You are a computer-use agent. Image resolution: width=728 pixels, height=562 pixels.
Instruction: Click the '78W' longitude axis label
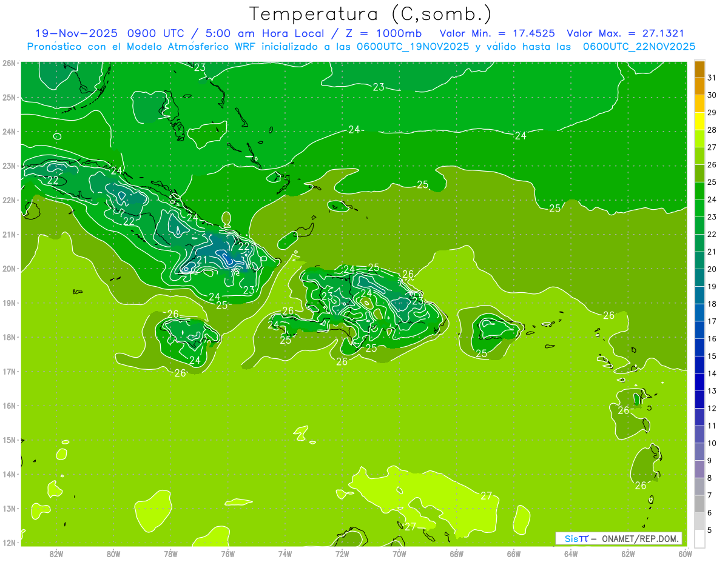click(x=170, y=554)
